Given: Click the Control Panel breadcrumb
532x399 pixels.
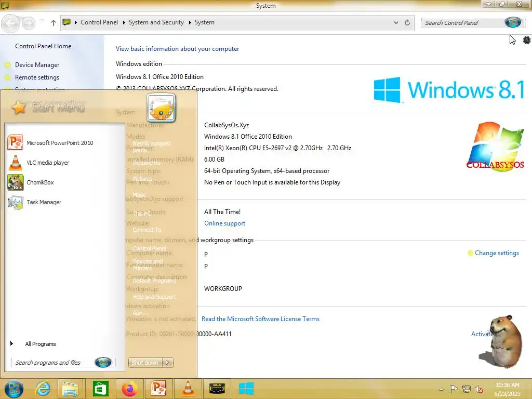Looking at the screenshot, I should (99, 22).
